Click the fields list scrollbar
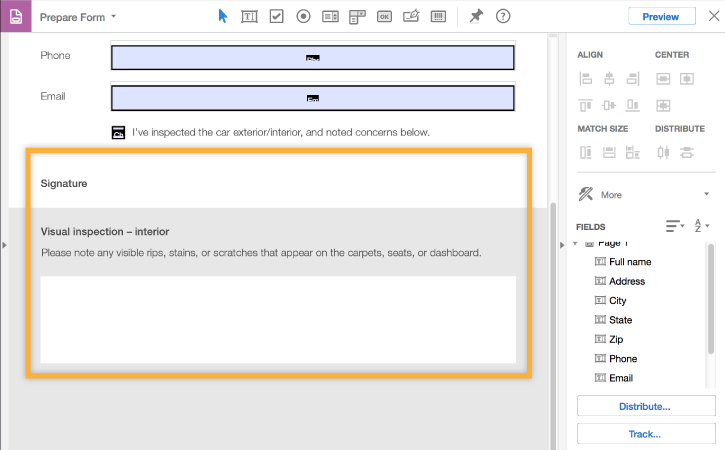This screenshot has height=450, width=725. [711, 301]
